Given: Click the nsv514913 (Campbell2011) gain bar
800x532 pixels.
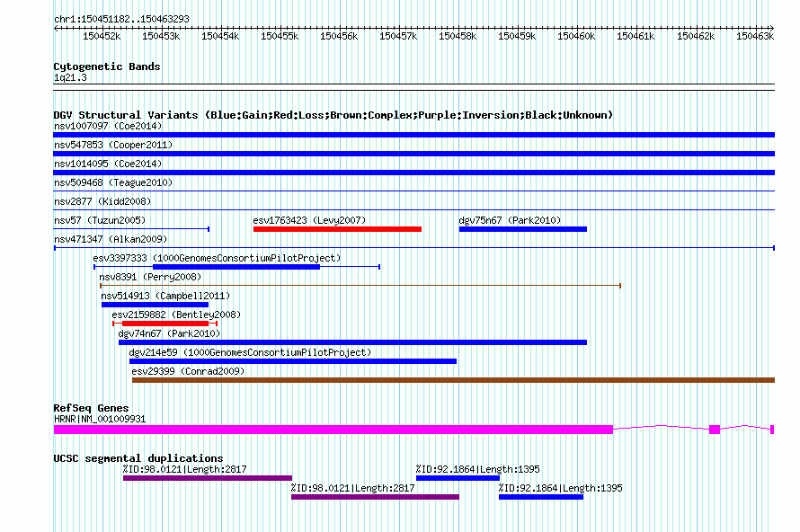Looking at the screenshot, I should pos(156,305).
